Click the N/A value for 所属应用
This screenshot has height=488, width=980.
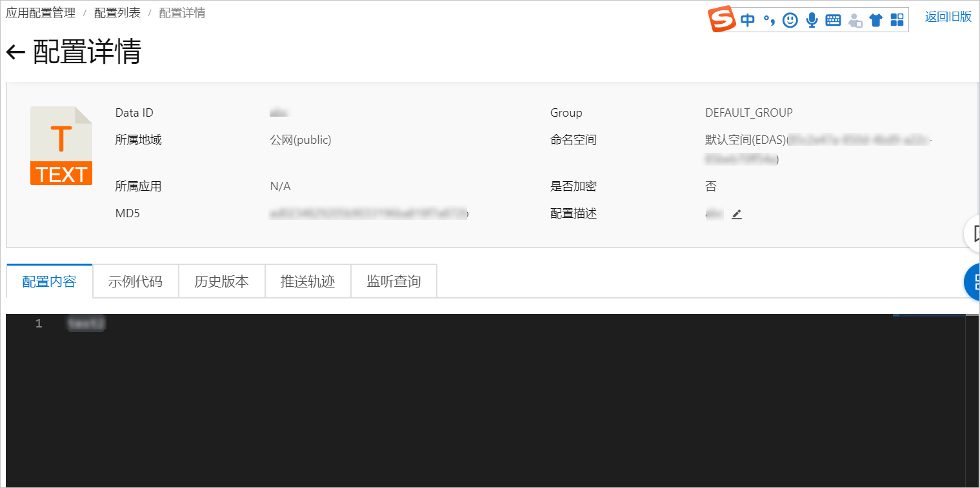click(x=281, y=186)
